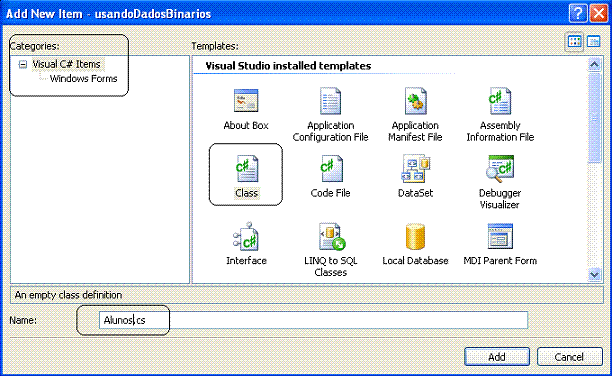The width and height of the screenshot is (612, 376).
Task: Click the "Name:" label
Action: click(23, 321)
